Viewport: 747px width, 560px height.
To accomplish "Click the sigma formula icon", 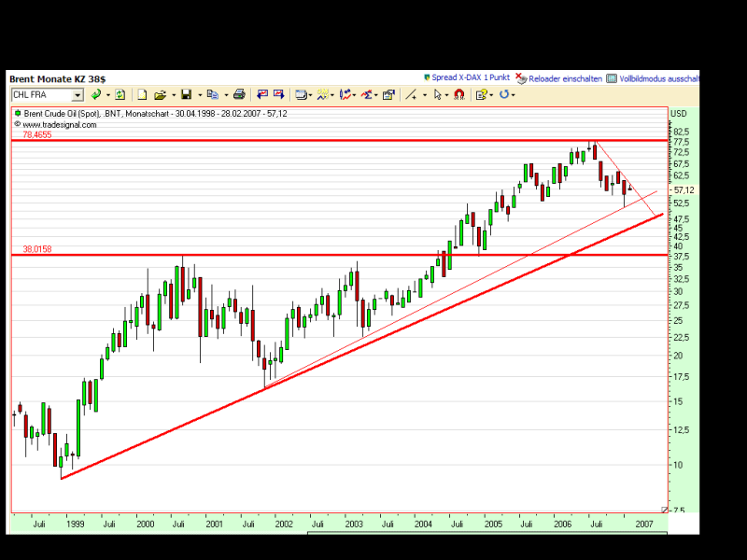I will tap(366, 95).
